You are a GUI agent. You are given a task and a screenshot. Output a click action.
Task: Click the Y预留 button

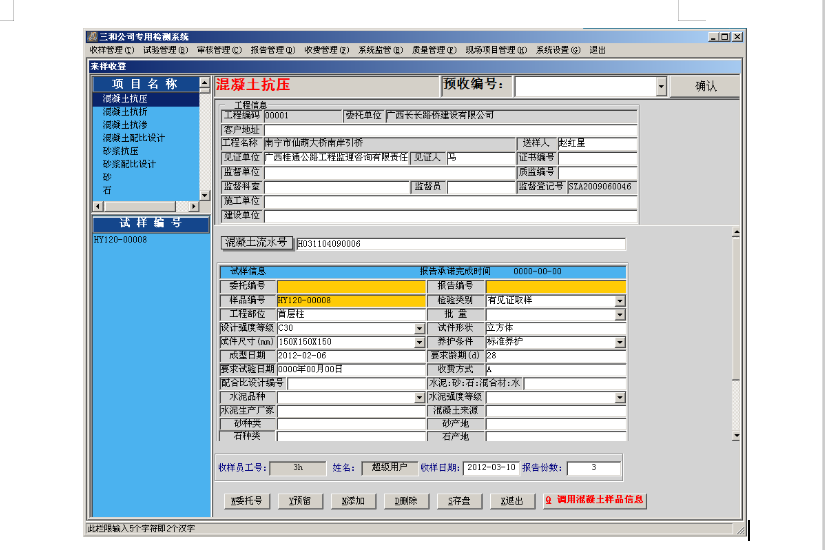[300, 501]
